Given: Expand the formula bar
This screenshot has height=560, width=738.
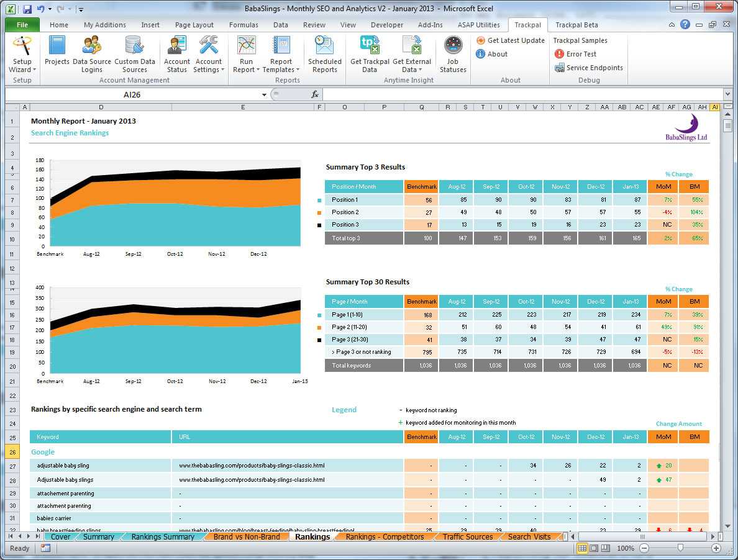Looking at the screenshot, I should tap(727, 94).
